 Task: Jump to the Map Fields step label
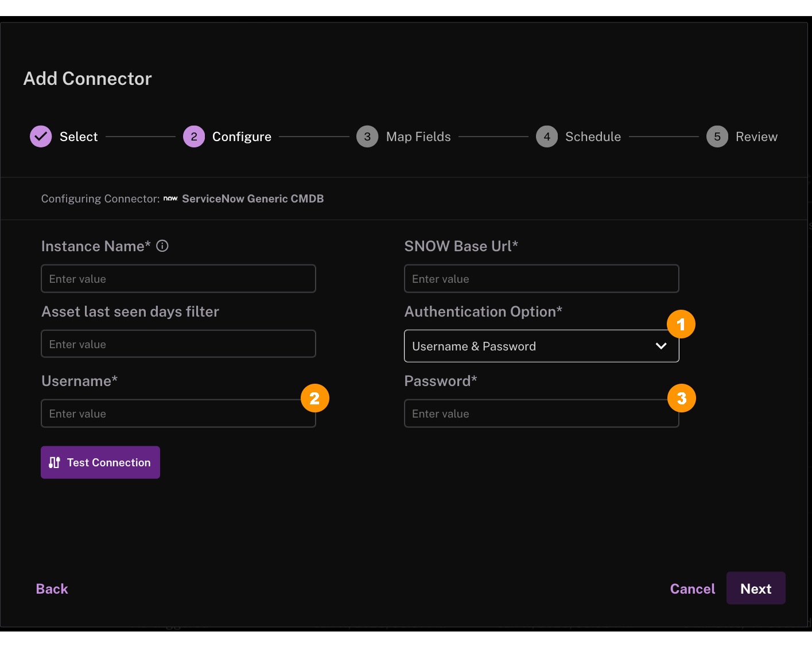tap(418, 137)
